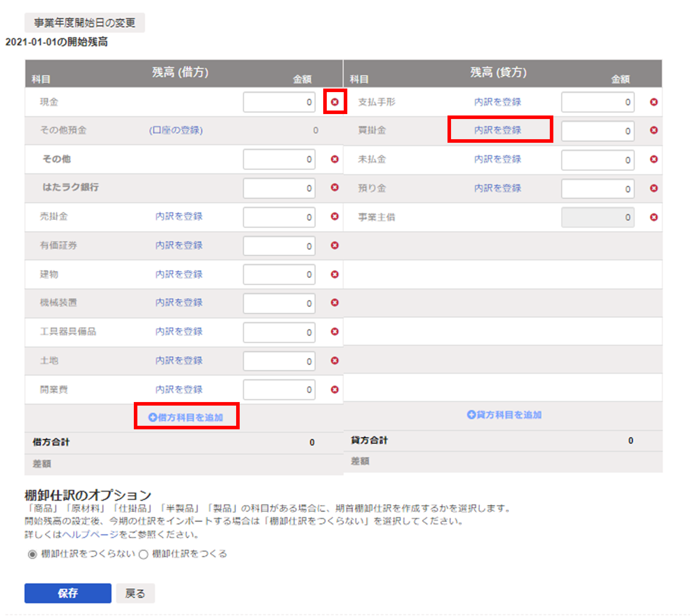This screenshot has width=690, height=616.
Task: Select 棚卸仕訳をつくらない radio option
Action: pyautogui.click(x=32, y=554)
